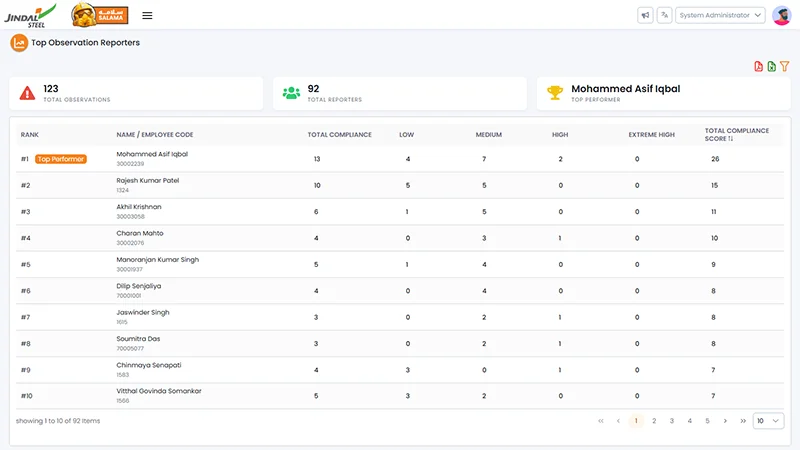
Task: Click the Total Observations summary card
Action: [x=136, y=93]
